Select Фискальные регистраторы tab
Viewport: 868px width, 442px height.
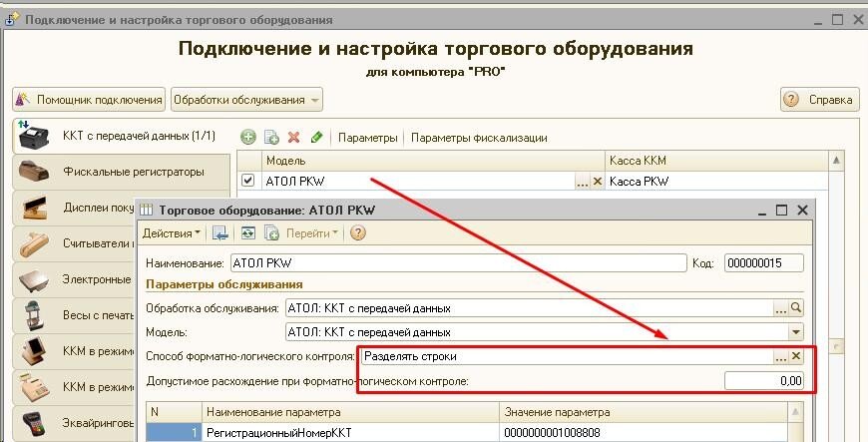pos(122,172)
